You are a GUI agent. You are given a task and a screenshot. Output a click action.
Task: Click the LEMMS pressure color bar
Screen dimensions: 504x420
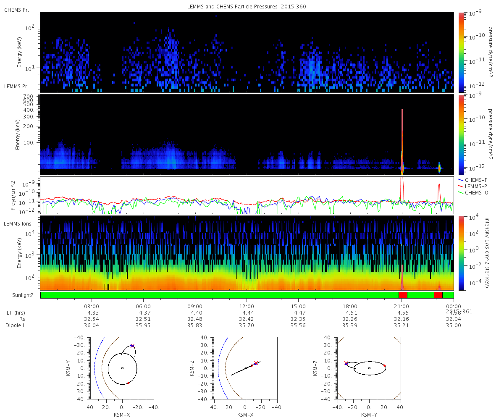click(461, 134)
